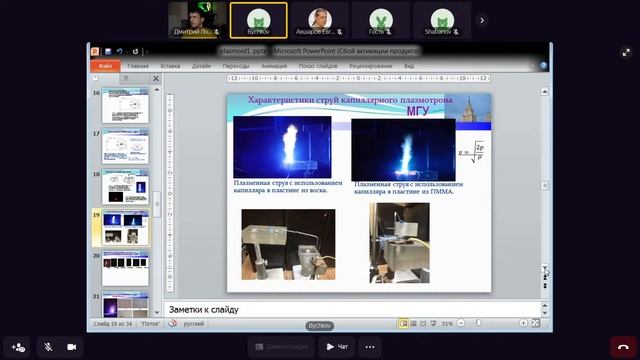Open the Файл tab
640x360 pixels.
tap(105, 66)
